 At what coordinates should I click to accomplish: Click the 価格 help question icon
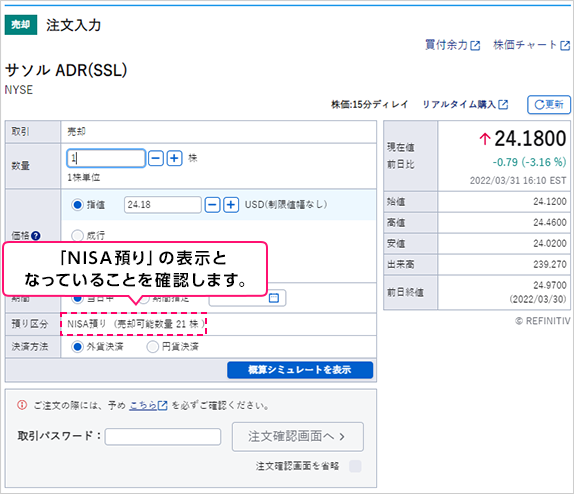[36, 235]
